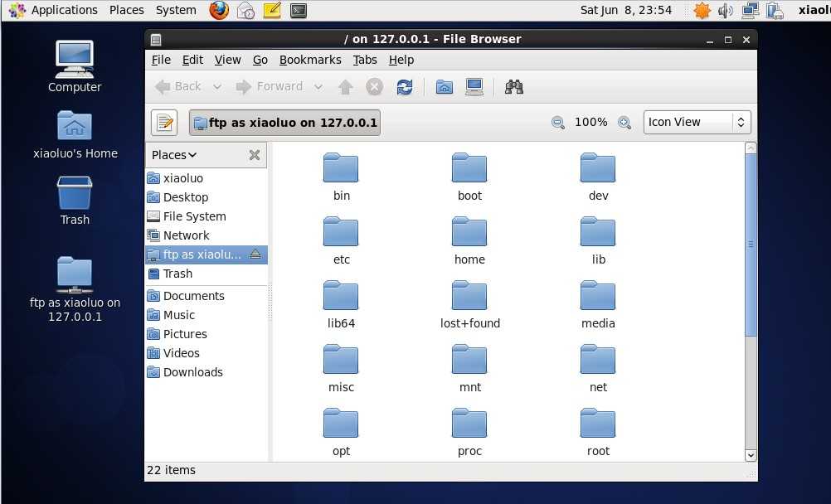
Task: Select the etc folder
Action: (341, 241)
